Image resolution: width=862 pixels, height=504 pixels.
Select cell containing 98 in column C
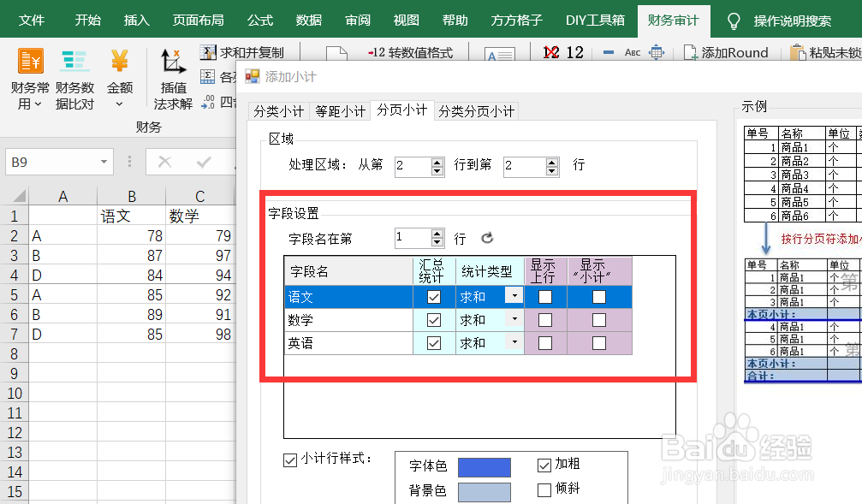point(199,335)
